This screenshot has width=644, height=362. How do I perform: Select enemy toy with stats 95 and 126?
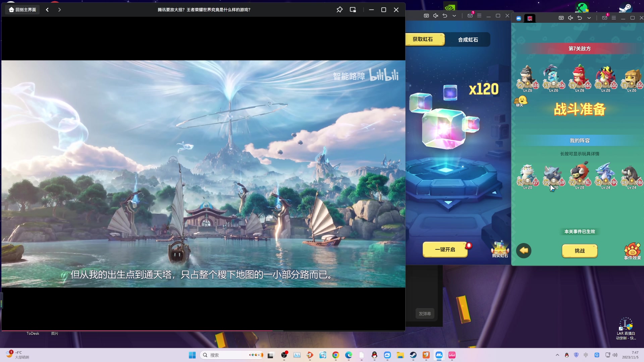527,79
